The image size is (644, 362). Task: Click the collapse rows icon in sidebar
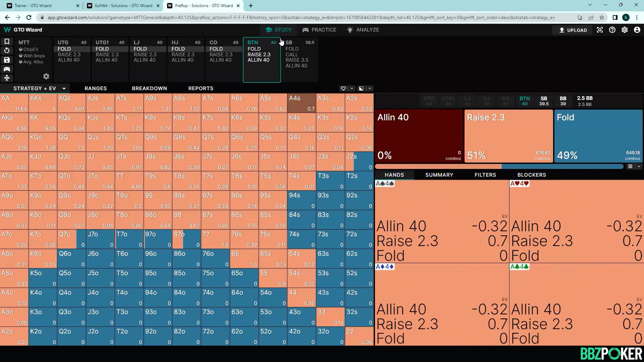[x=7, y=78]
